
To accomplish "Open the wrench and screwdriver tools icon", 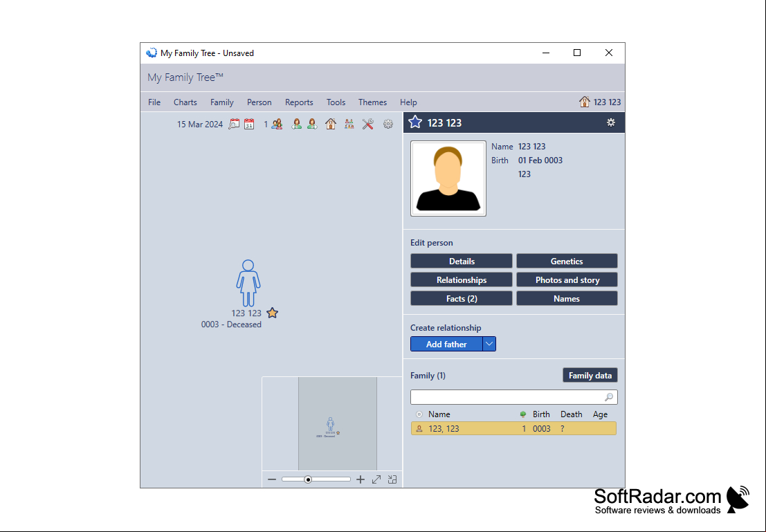I will (368, 124).
